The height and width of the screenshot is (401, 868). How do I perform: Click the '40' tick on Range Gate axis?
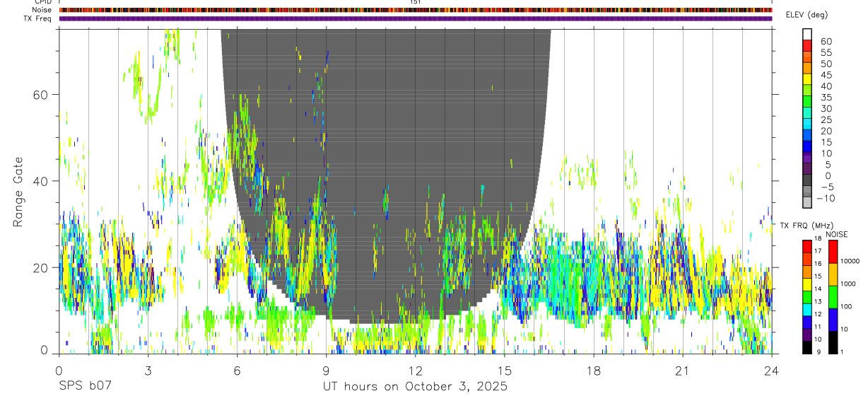pyautogui.click(x=41, y=181)
